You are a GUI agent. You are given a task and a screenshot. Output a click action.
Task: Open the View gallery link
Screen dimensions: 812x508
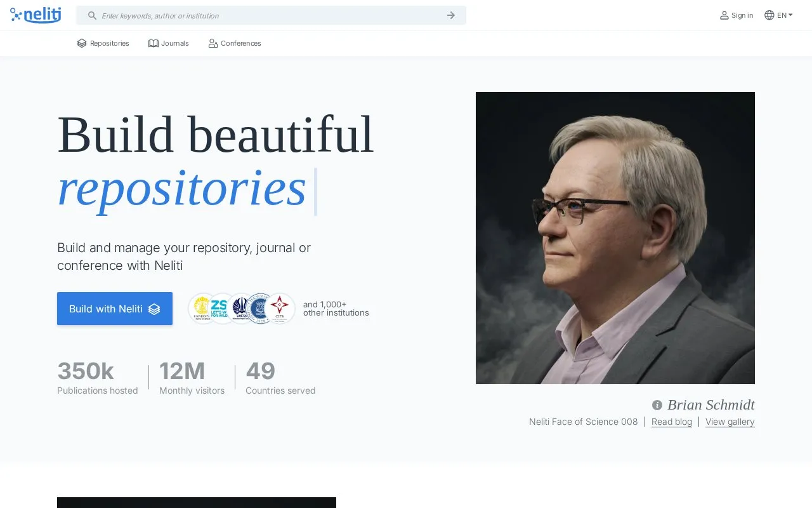[730, 422]
